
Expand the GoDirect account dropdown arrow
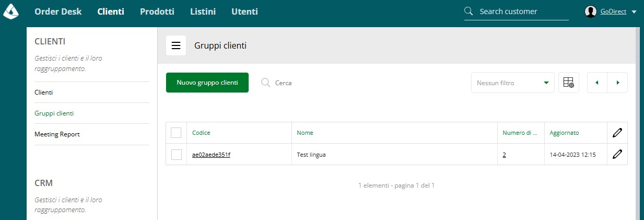pyautogui.click(x=634, y=11)
